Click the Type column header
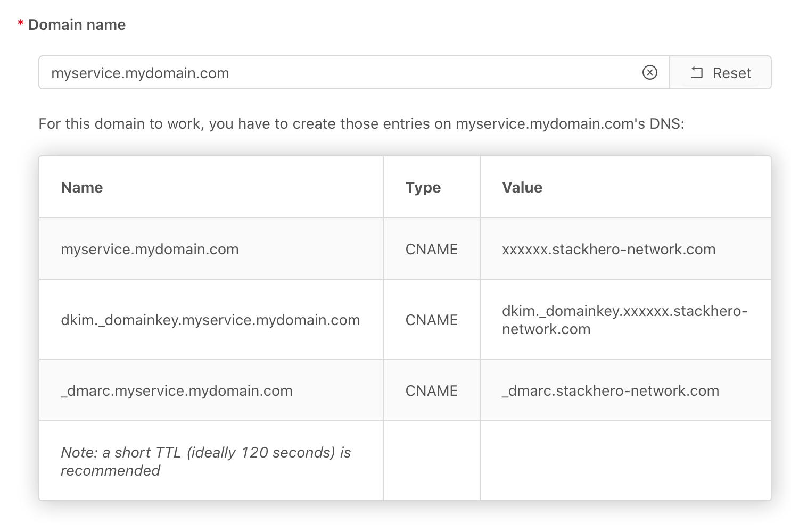Screen dimensions: 791x532 (423, 187)
